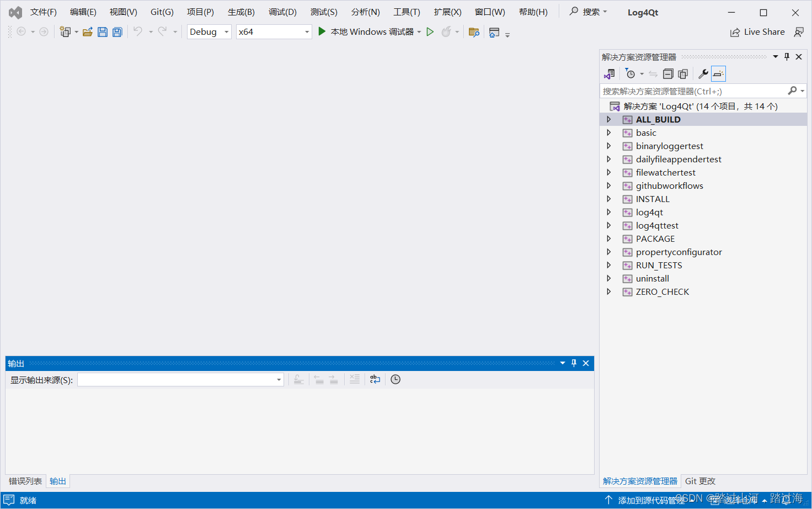
Task: Open the 调试(D) menu
Action: tap(282, 12)
